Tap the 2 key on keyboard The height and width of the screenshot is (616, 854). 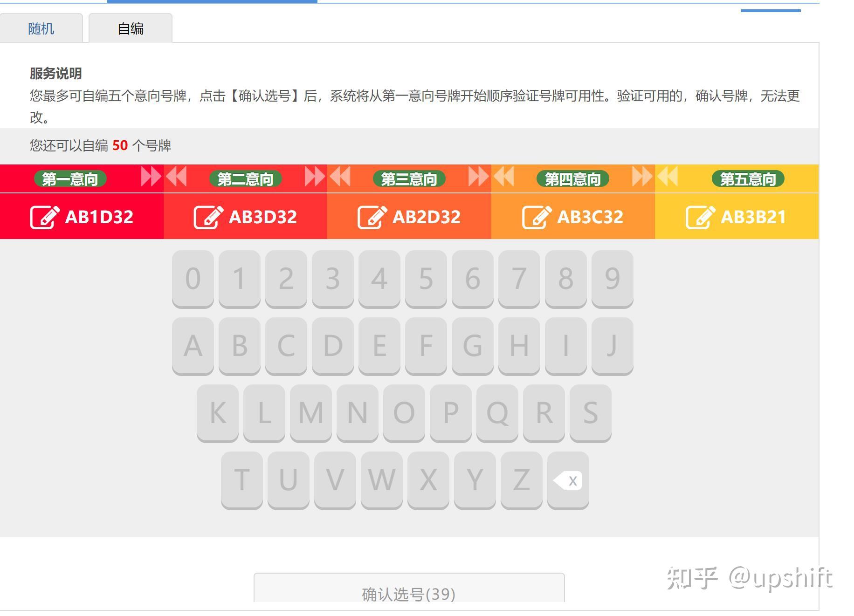click(286, 279)
